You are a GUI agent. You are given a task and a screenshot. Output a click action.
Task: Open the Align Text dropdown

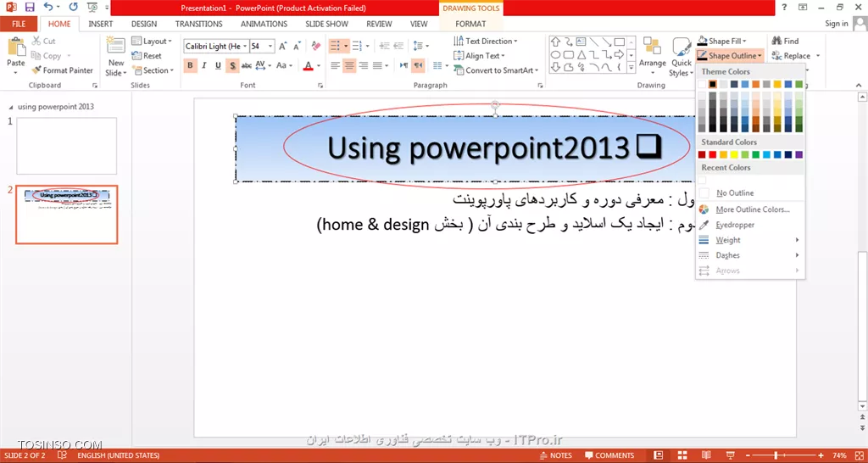[x=479, y=55]
